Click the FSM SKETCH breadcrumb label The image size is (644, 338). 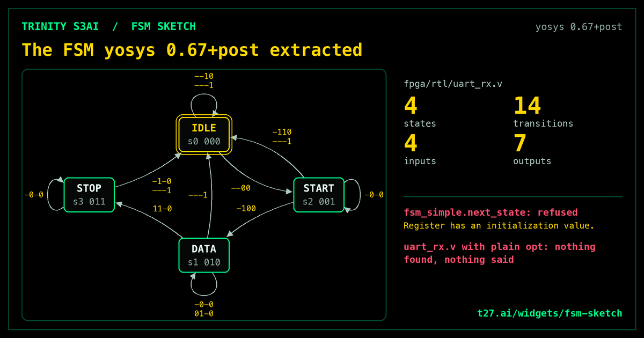click(163, 26)
